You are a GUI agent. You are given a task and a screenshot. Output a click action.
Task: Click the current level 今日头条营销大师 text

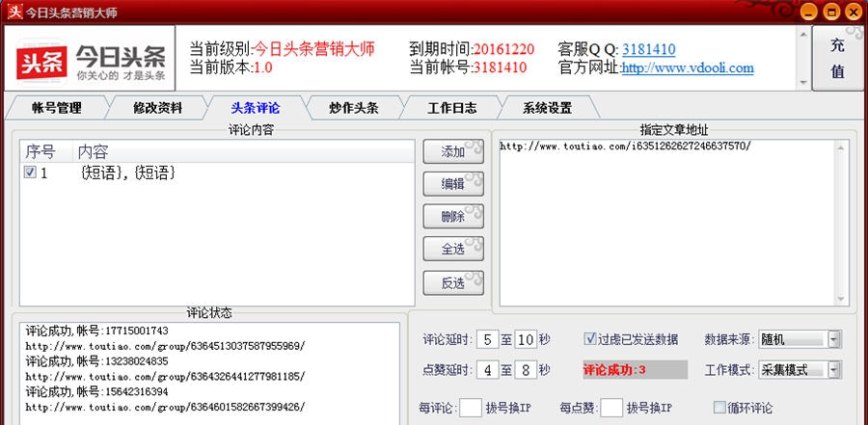pyautogui.click(x=314, y=49)
